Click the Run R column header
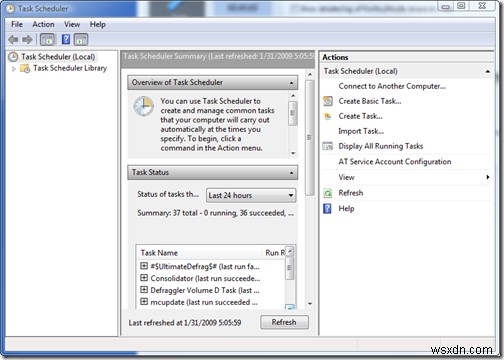504x360 pixels. click(275, 253)
